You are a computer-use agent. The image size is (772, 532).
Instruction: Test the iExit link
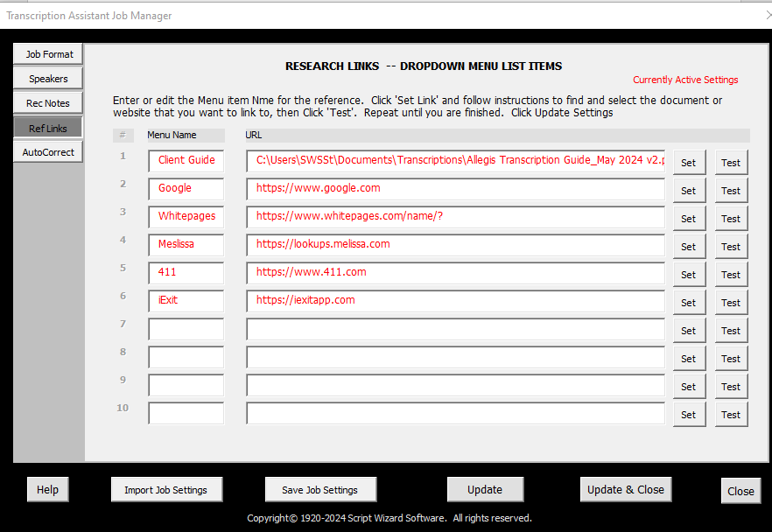[x=731, y=303]
